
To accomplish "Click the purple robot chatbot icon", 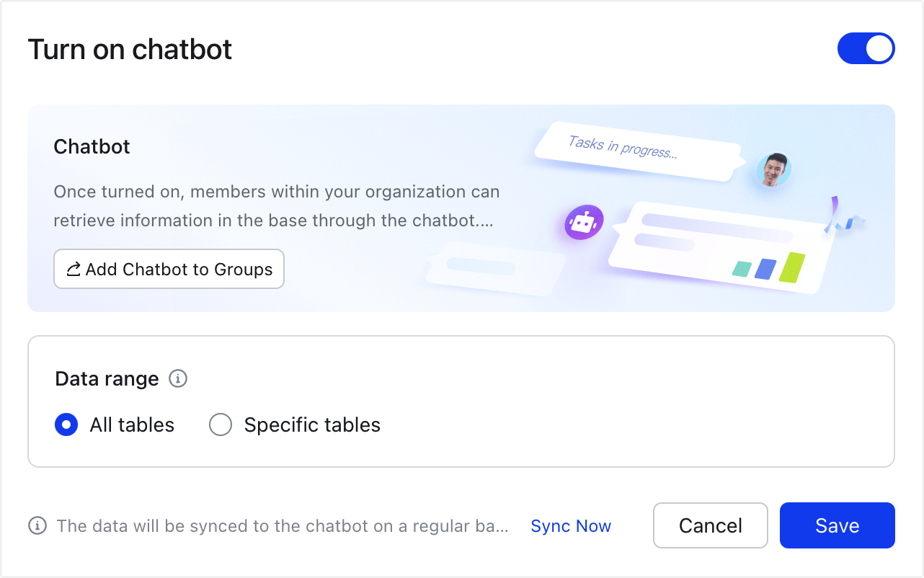I will pos(584,222).
